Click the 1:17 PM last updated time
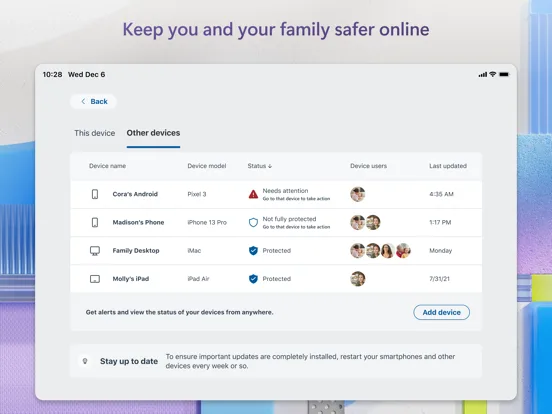The width and height of the screenshot is (552, 414). click(440, 222)
